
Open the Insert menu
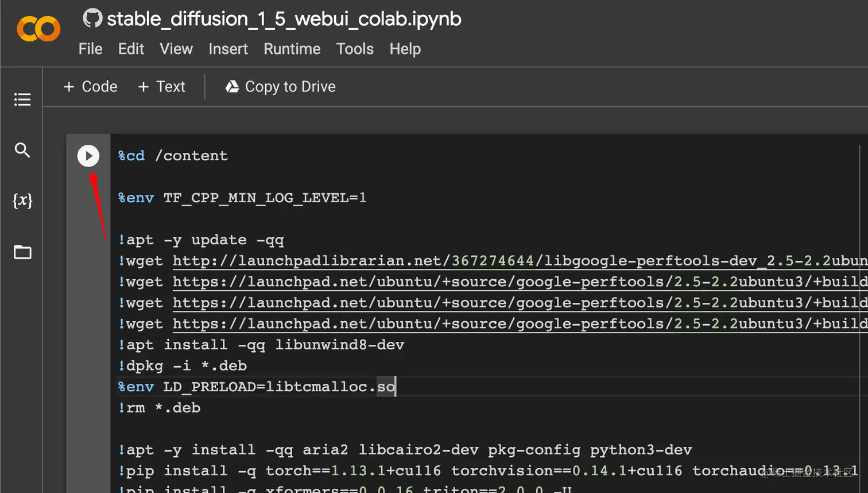(x=228, y=49)
